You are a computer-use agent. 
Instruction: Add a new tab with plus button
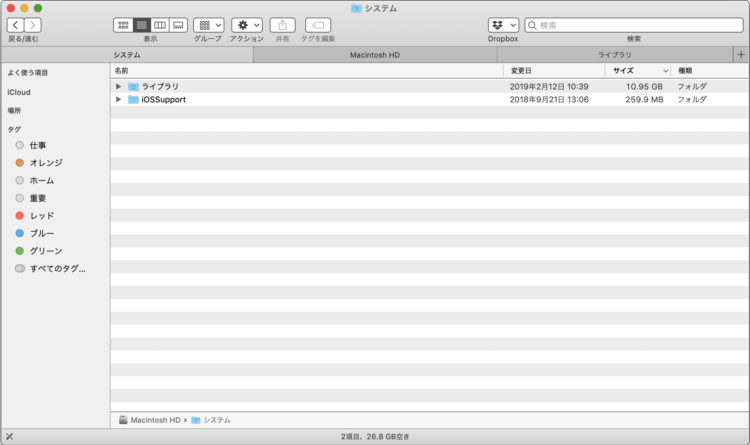tap(741, 55)
